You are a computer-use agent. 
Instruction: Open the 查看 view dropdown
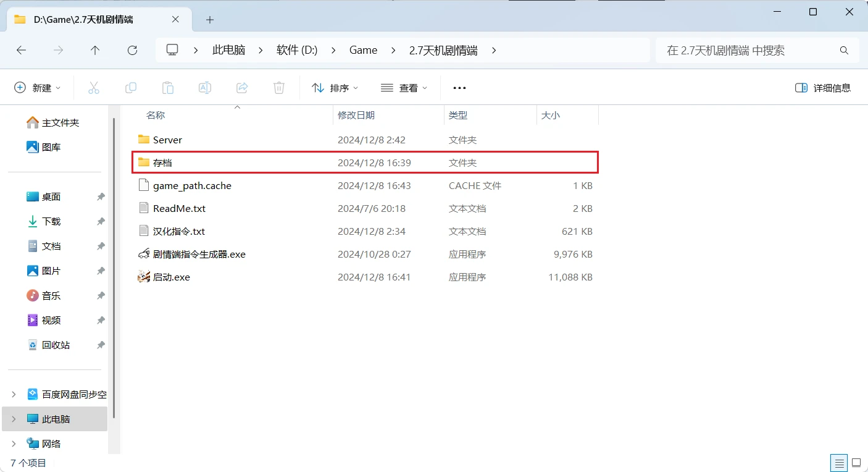click(404, 88)
